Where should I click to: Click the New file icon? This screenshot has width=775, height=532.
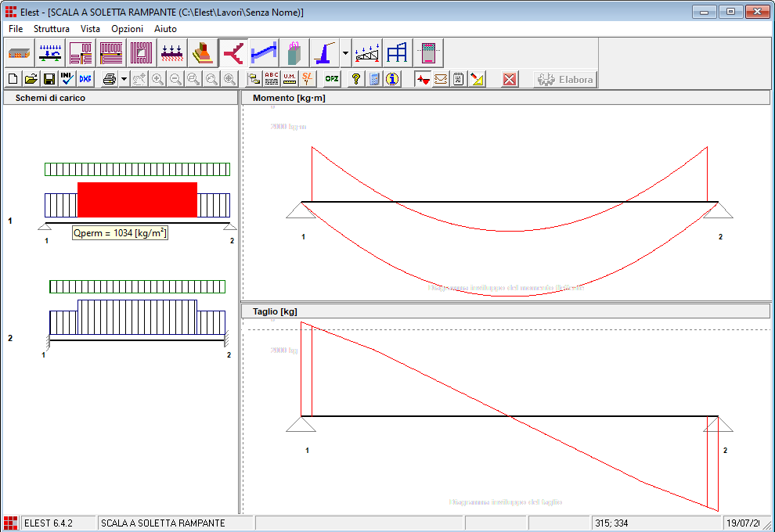[13, 79]
